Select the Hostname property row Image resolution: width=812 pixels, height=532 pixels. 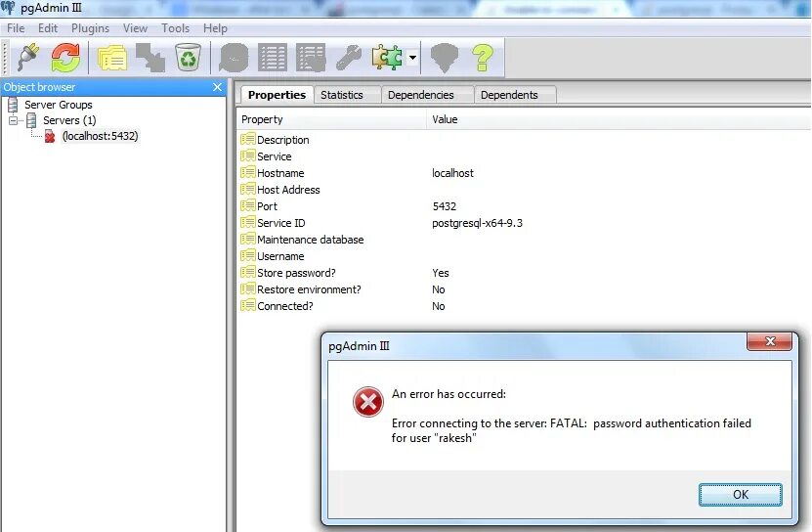[524, 173]
